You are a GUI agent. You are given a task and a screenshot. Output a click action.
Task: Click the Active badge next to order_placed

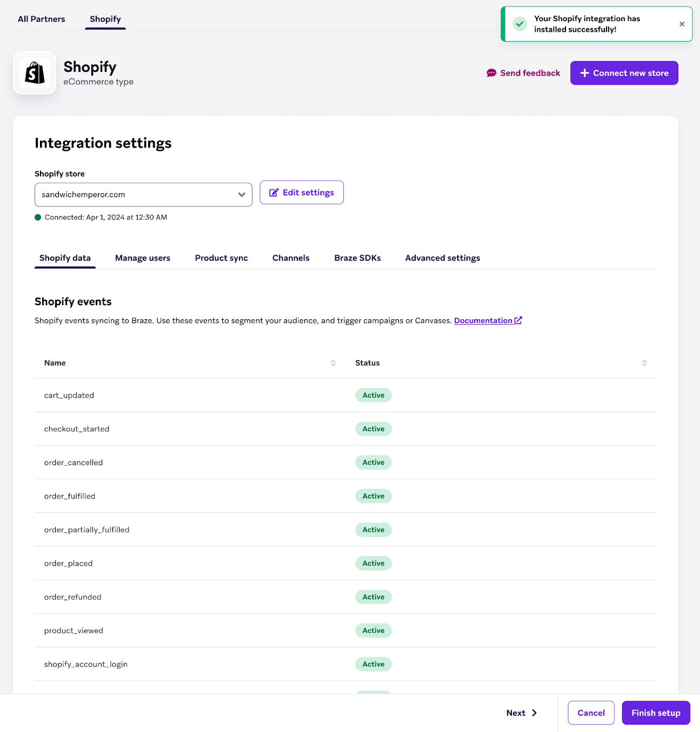373,563
